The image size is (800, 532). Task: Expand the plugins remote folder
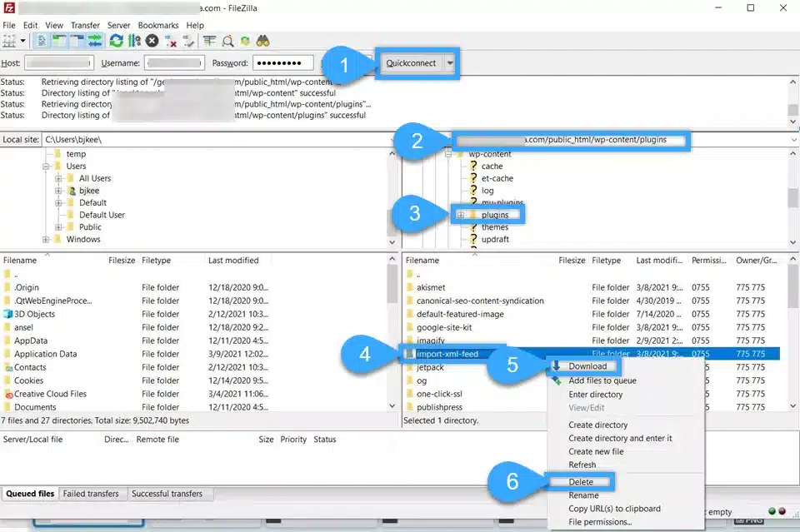point(461,215)
